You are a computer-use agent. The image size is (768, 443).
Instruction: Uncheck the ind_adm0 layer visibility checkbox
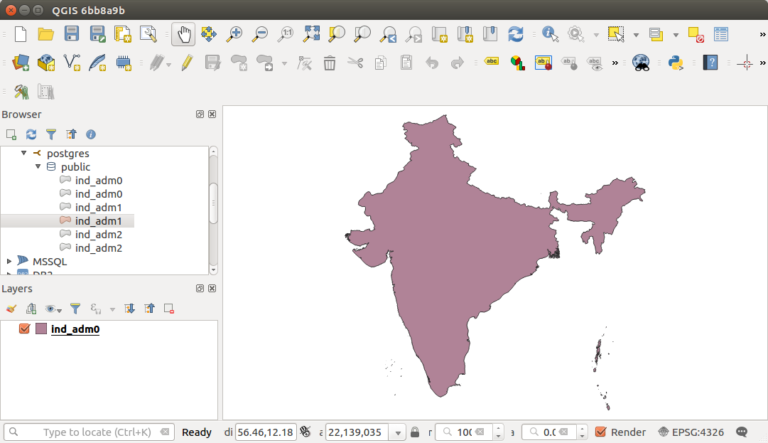[25, 329]
